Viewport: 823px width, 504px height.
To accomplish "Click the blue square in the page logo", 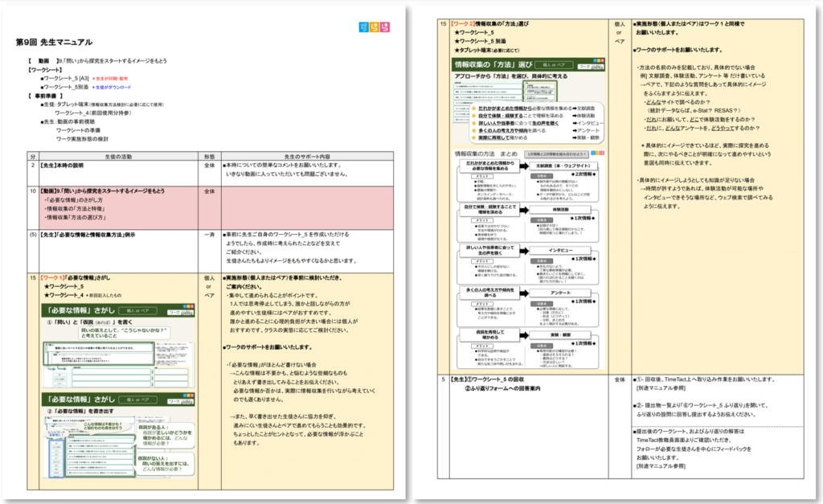I will [364, 27].
